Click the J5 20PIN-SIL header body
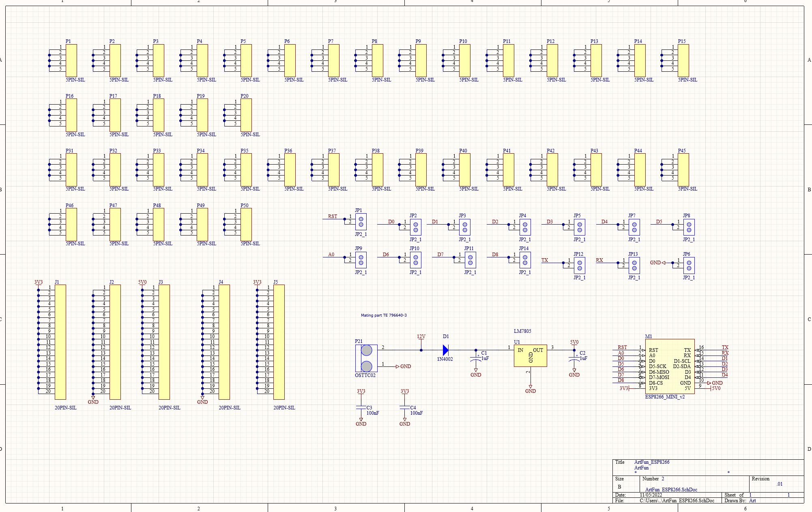This screenshot has width=812, height=512. [279, 342]
